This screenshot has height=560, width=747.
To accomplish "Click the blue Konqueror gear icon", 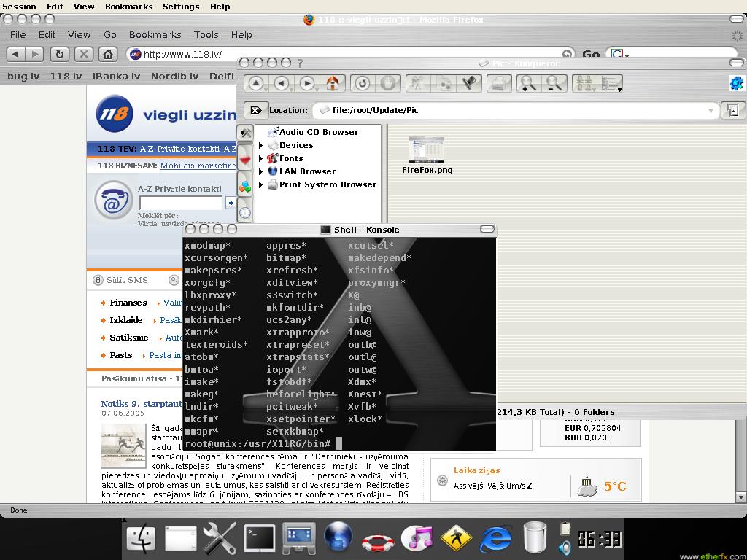I will point(737,83).
